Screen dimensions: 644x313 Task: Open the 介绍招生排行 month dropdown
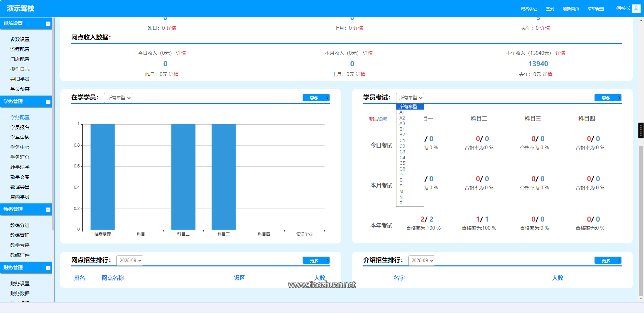click(x=421, y=260)
